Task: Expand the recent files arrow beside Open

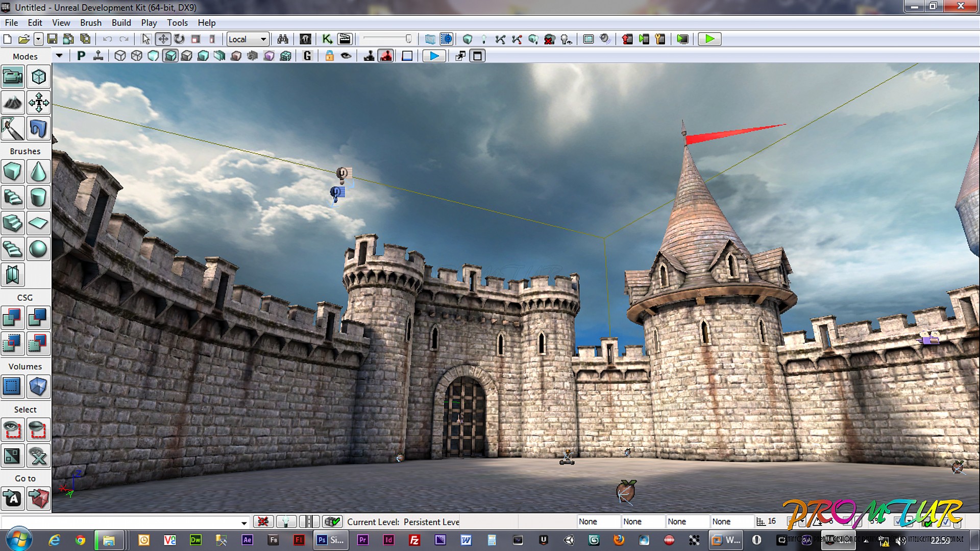Action: [x=38, y=39]
